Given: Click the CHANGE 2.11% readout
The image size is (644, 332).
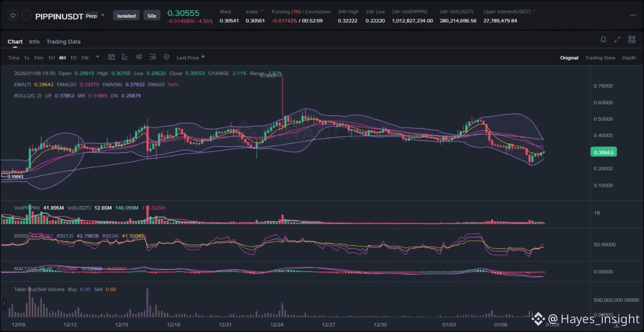Looking at the screenshot, I should pos(227,74).
